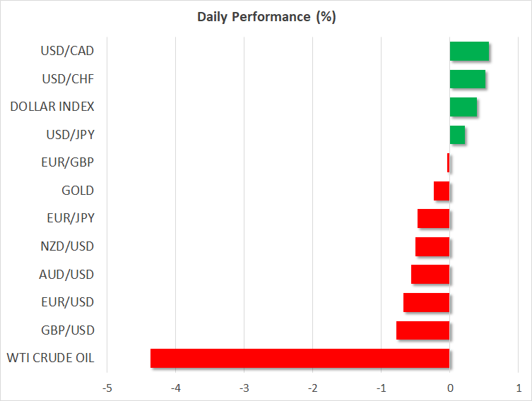Screen dimensions: 532x401
Task: Click the -3 axis tick label
Action: 244,388
